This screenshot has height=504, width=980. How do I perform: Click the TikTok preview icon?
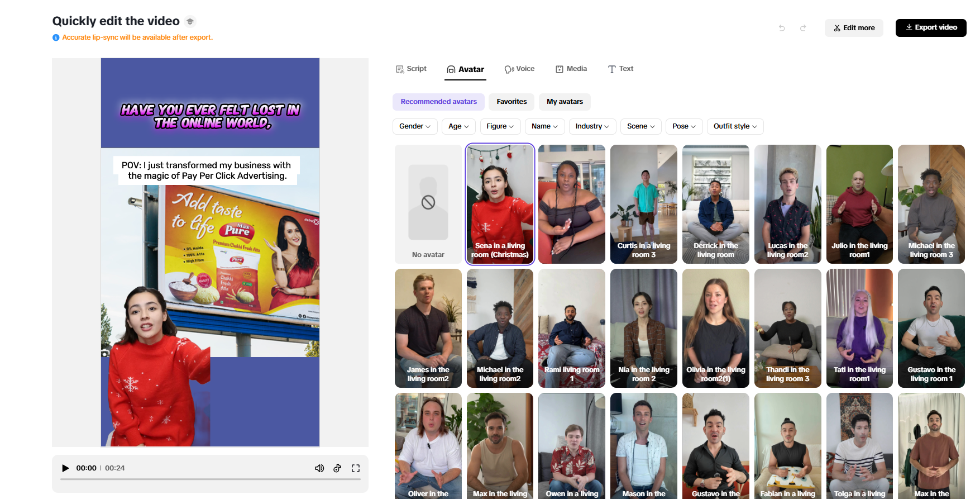[337, 468]
